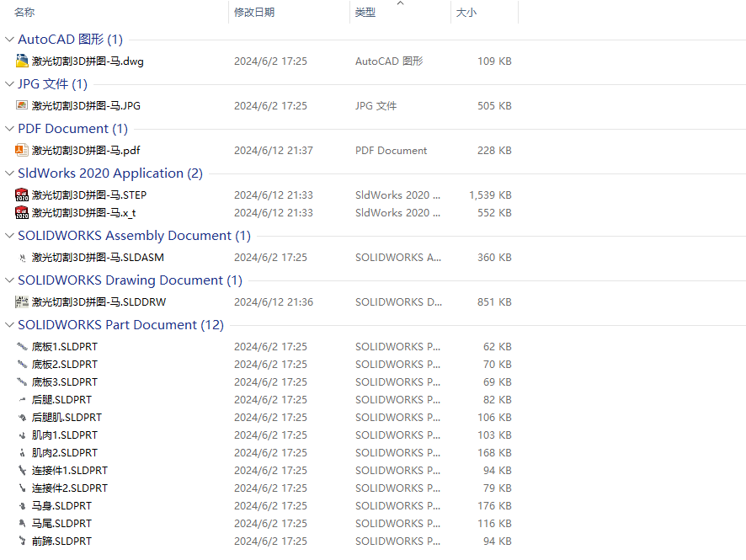
Task: Select the JPG 文件 group header
Action: tap(52, 84)
